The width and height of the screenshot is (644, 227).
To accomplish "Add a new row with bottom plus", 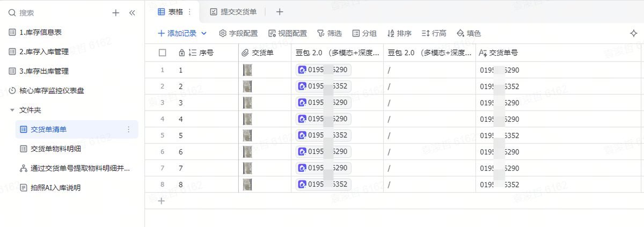I will tap(162, 201).
